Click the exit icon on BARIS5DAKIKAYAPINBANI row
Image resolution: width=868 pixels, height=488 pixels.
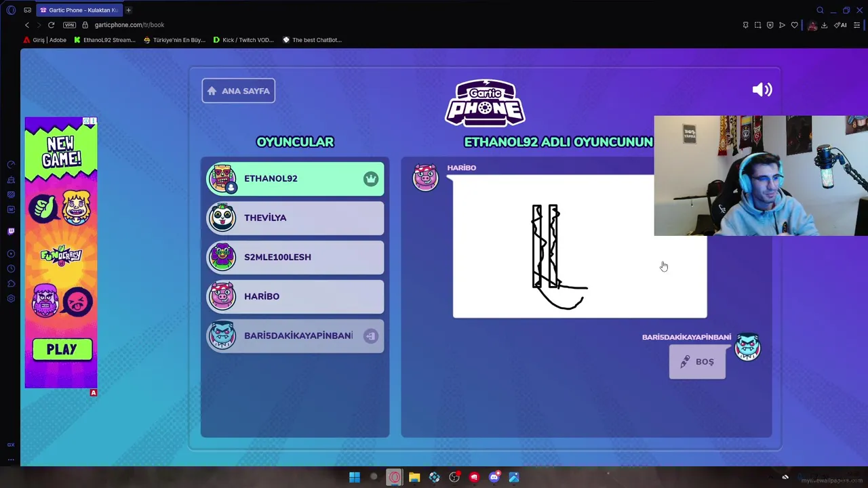(370, 336)
